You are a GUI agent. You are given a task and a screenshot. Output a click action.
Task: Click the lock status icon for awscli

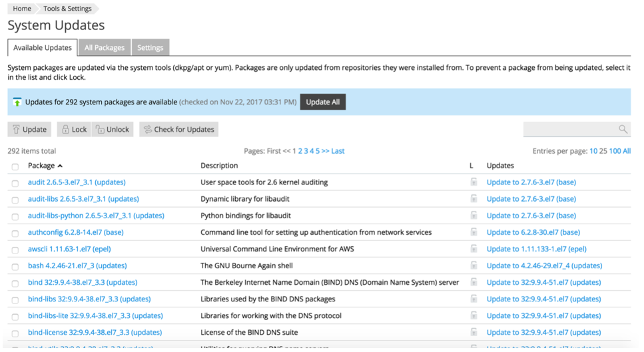click(x=474, y=249)
